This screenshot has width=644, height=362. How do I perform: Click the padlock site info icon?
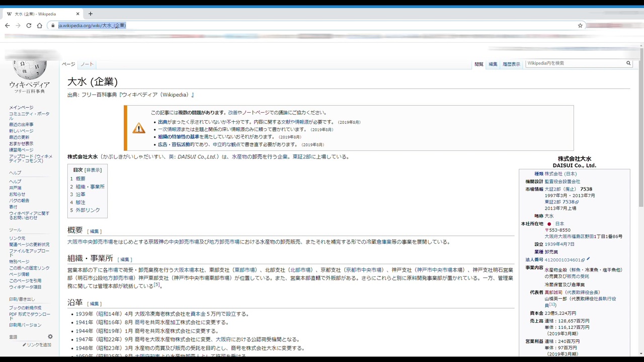click(52, 26)
